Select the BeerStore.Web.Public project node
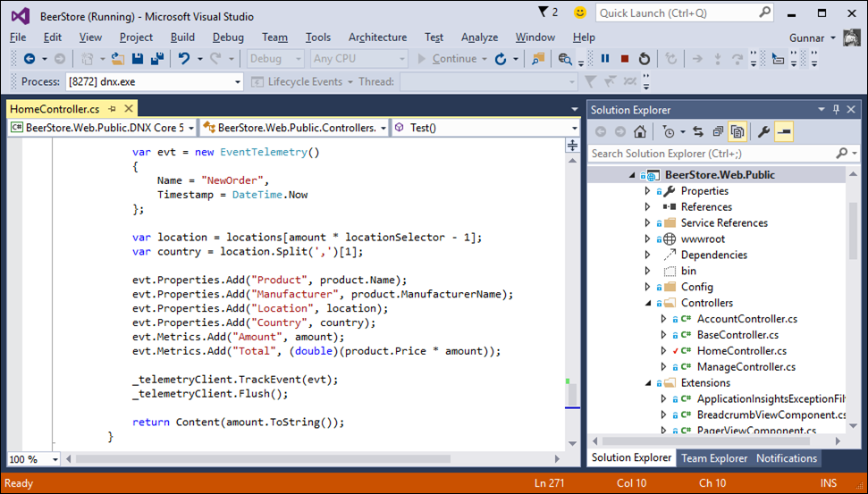This screenshot has width=868, height=494. tap(720, 175)
